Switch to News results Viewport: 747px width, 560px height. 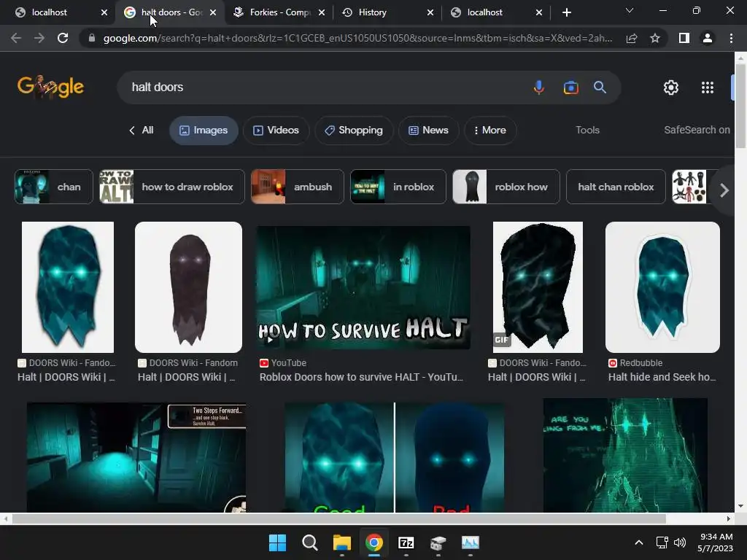click(429, 130)
